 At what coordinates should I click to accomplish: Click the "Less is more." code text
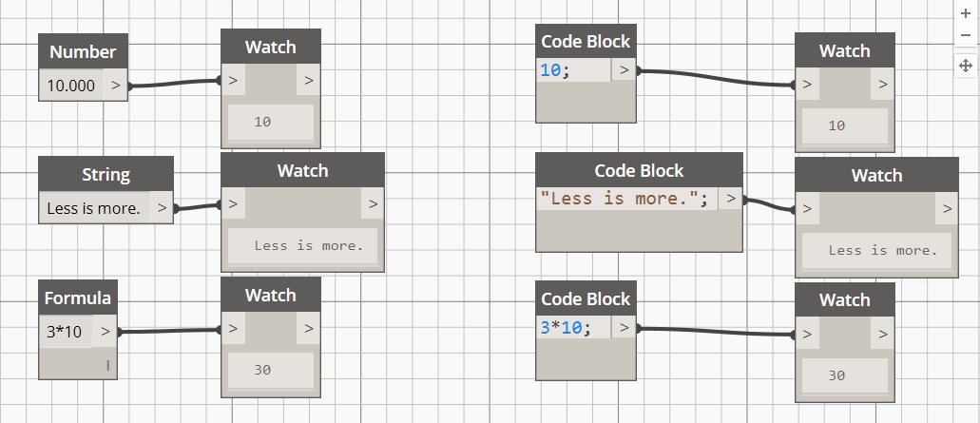coord(625,199)
